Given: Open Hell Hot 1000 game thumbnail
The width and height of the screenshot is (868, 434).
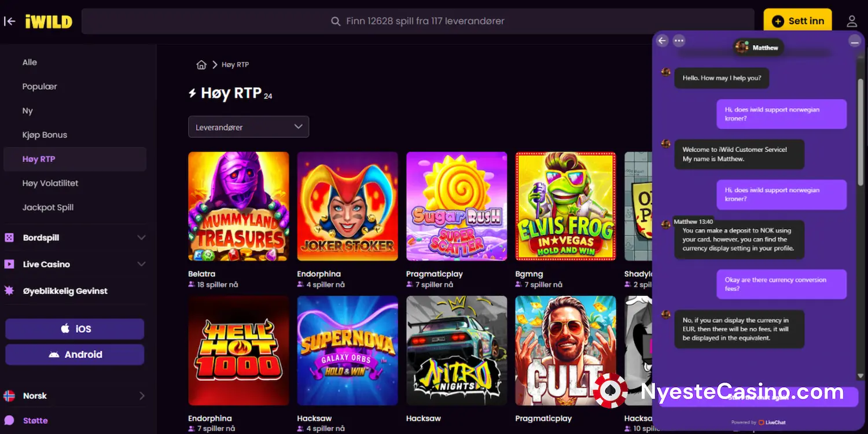Looking at the screenshot, I should coord(238,351).
